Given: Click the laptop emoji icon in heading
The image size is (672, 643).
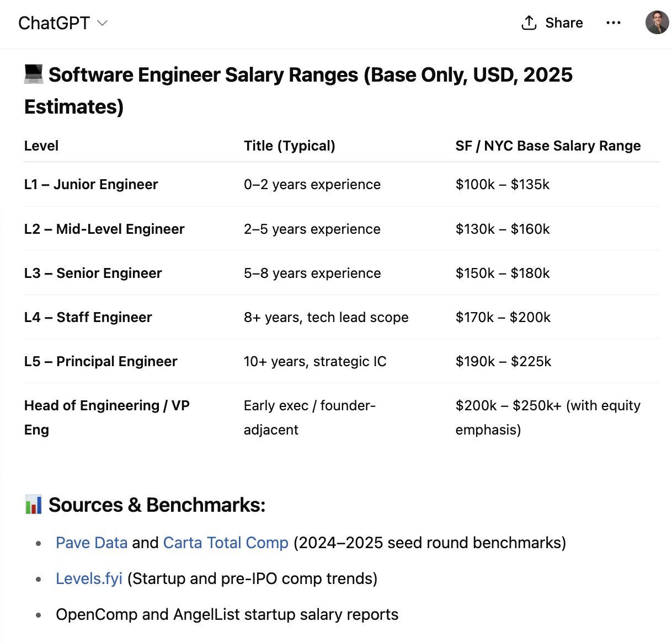Looking at the screenshot, I should click(x=34, y=74).
